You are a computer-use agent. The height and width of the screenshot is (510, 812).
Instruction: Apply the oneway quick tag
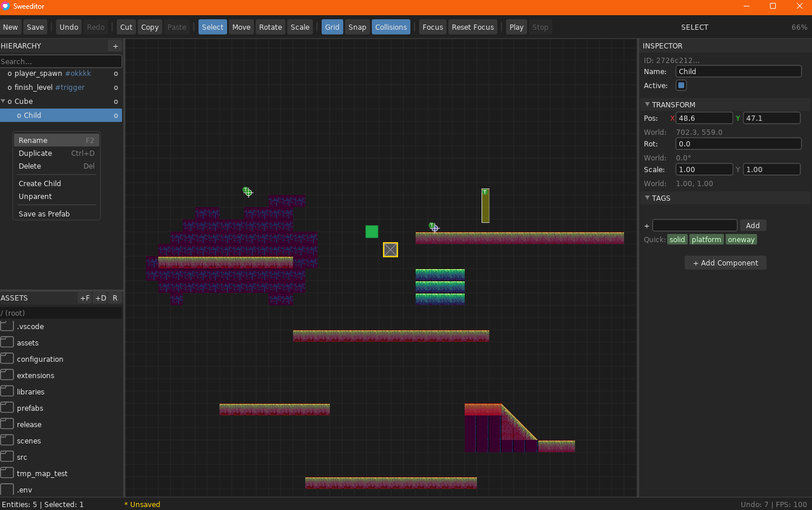click(741, 240)
